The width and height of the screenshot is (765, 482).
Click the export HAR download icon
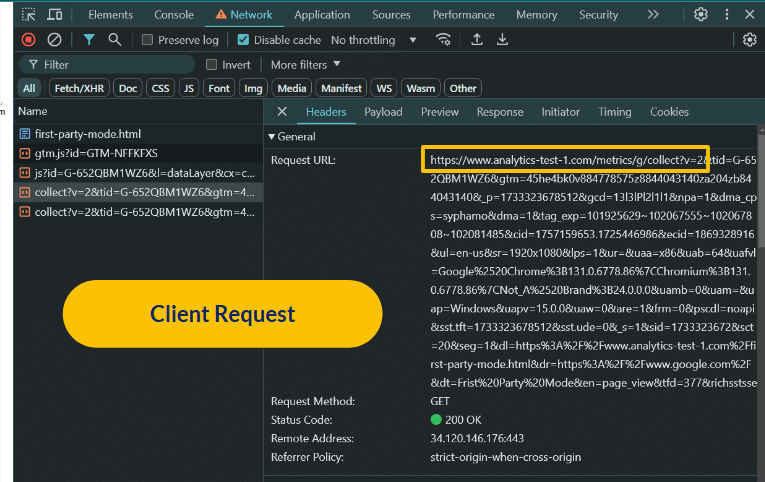coord(502,40)
